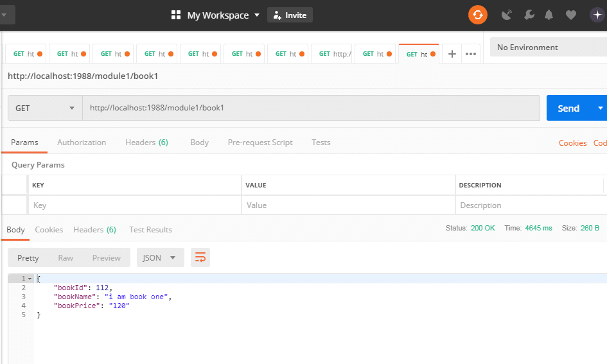
Task: Open the No Environment selector
Action: point(548,48)
